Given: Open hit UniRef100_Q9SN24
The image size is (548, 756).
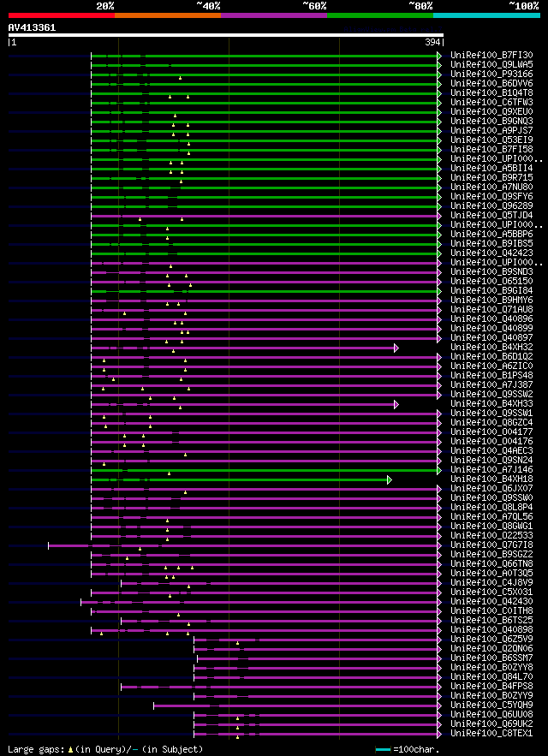Looking at the screenshot, I should point(491,460).
